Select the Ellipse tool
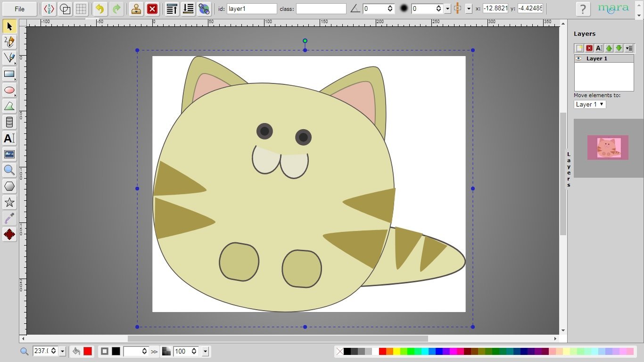 9,90
